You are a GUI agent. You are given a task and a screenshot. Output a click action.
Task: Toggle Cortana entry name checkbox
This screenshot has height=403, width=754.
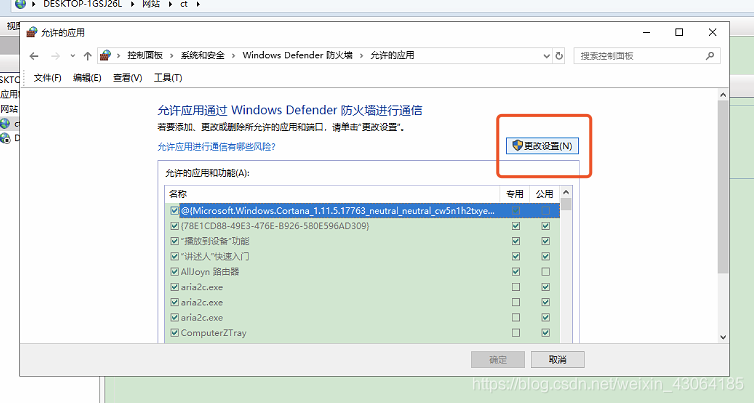tap(175, 211)
